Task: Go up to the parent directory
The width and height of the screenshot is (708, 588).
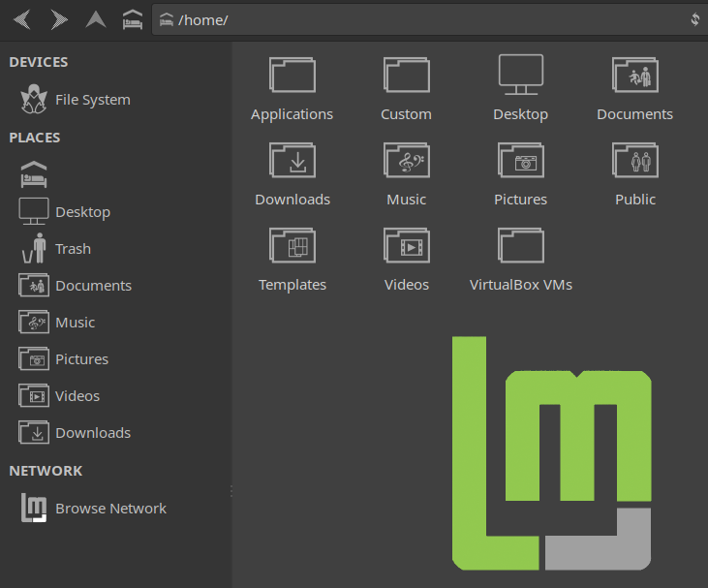Action: click(96, 20)
